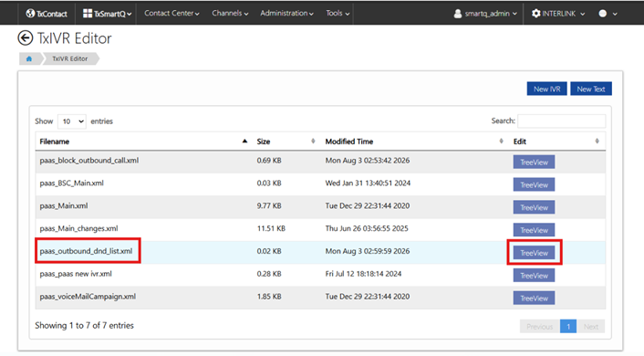The width and height of the screenshot is (644, 356).
Task: Click the 0.69 KB size cell
Action: pos(269,161)
